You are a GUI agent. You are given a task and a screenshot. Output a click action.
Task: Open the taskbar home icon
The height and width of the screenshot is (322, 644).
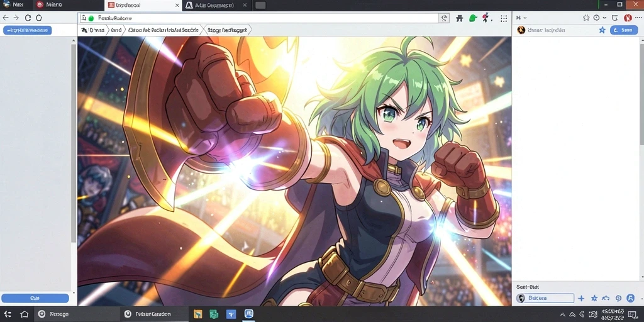click(x=25, y=314)
